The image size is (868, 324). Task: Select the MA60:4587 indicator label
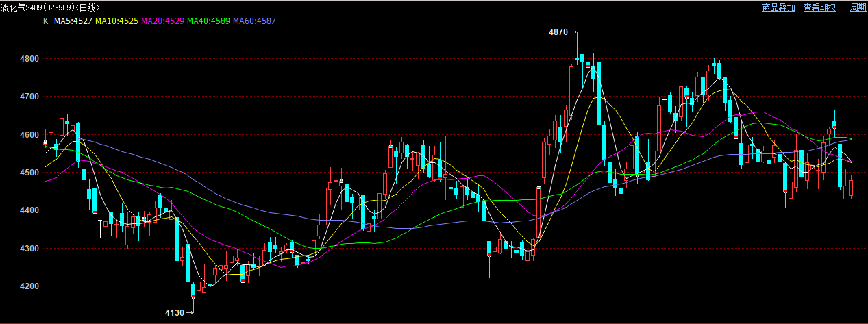(254, 21)
